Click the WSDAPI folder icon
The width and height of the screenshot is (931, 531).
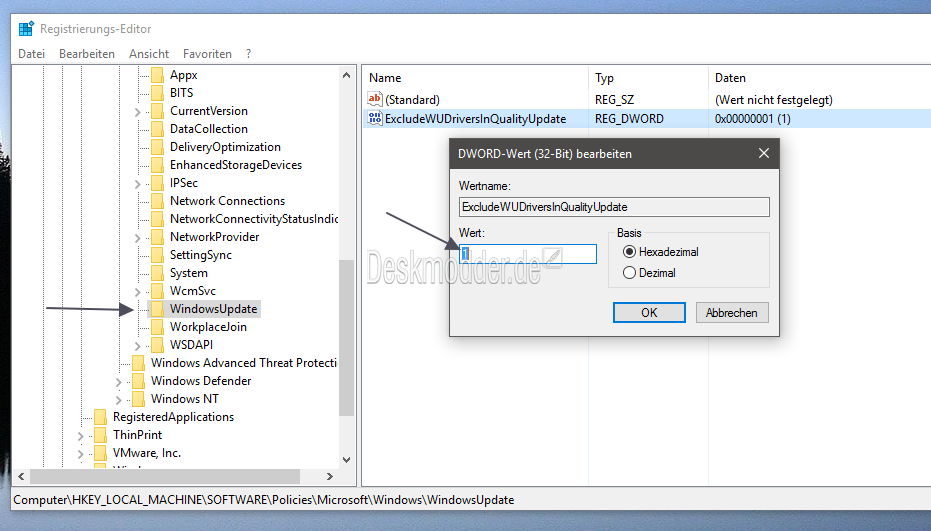click(157, 344)
